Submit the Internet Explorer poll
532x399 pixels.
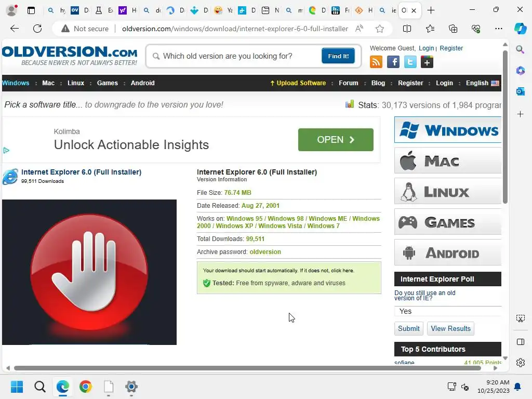pyautogui.click(x=408, y=328)
